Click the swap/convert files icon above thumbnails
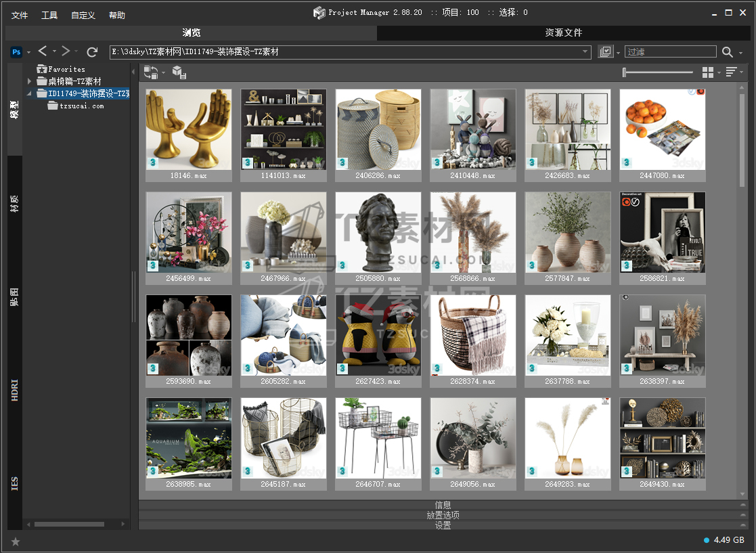The image size is (756, 553). (150, 72)
